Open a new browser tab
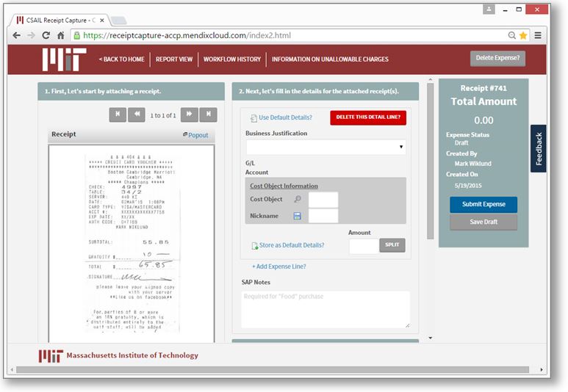The image size is (568, 392). click(118, 21)
